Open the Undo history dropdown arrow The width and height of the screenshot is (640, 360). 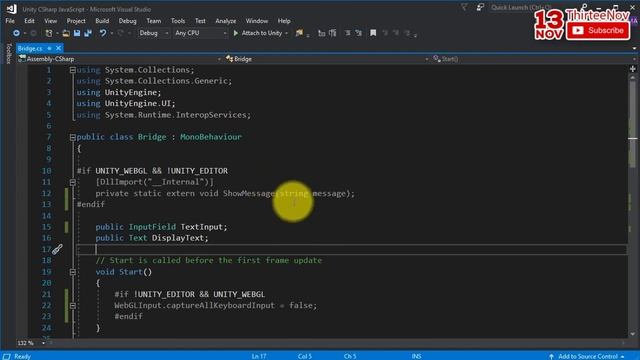[111, 33]
